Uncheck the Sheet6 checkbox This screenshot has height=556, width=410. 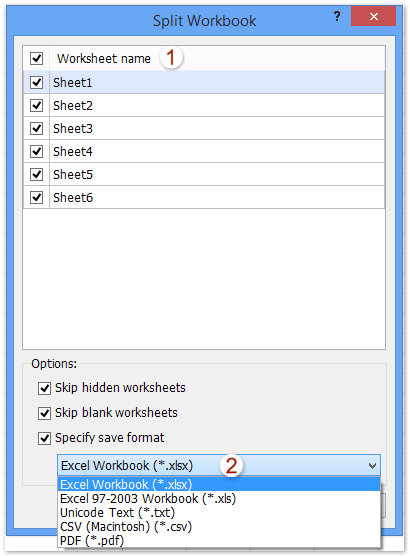pyautogui.click(x=37, y=198)
